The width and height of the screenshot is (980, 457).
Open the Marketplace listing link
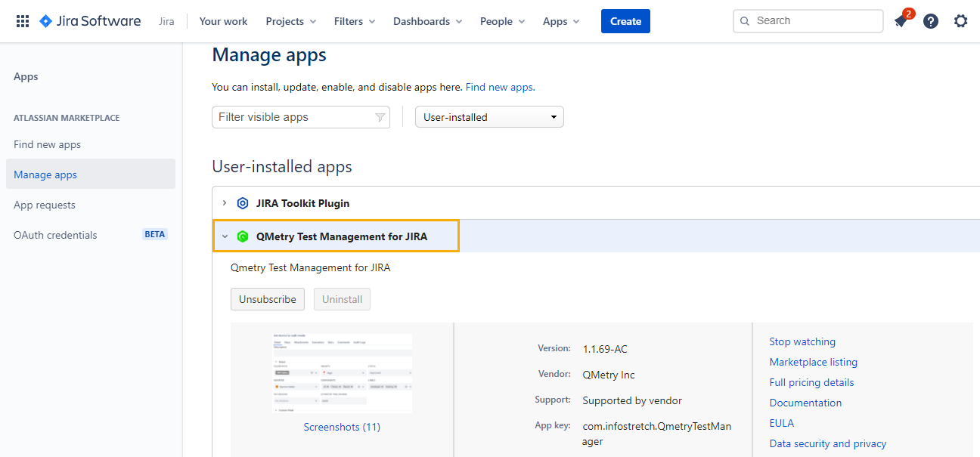[x=813, y=362]
